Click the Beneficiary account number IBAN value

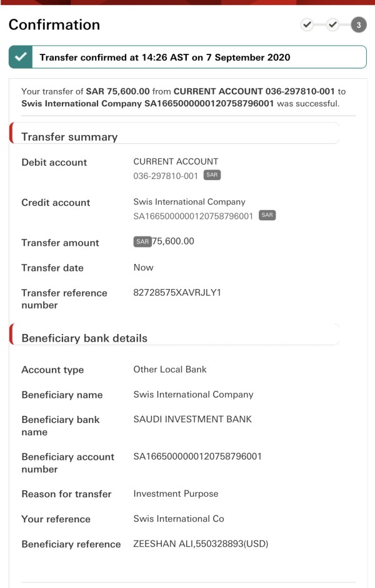coord(197,457)
